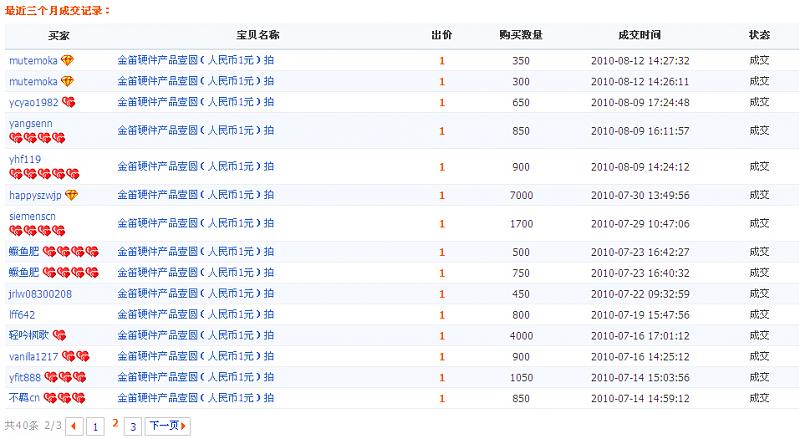
Task: Click the 买家 column header
Action: tap(59, 35)
